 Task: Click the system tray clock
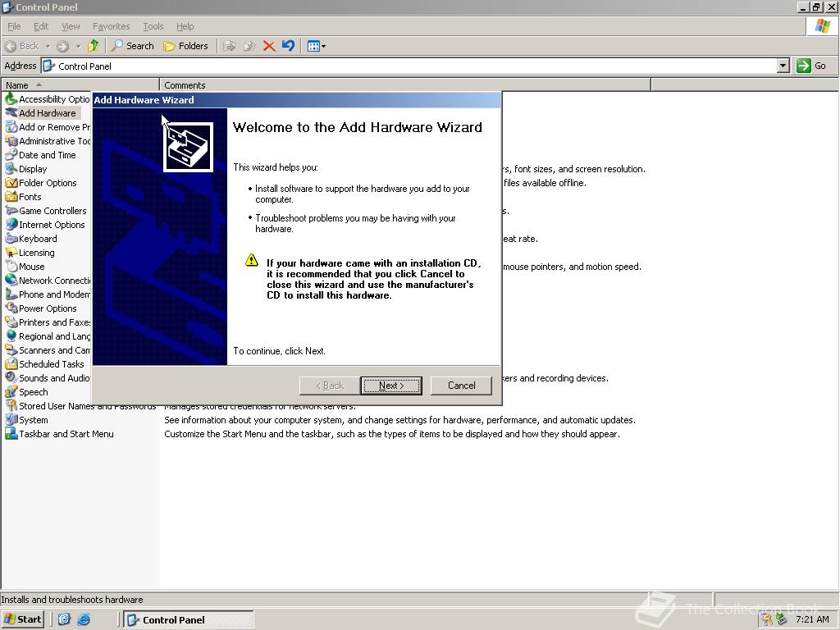coord(812,619)
